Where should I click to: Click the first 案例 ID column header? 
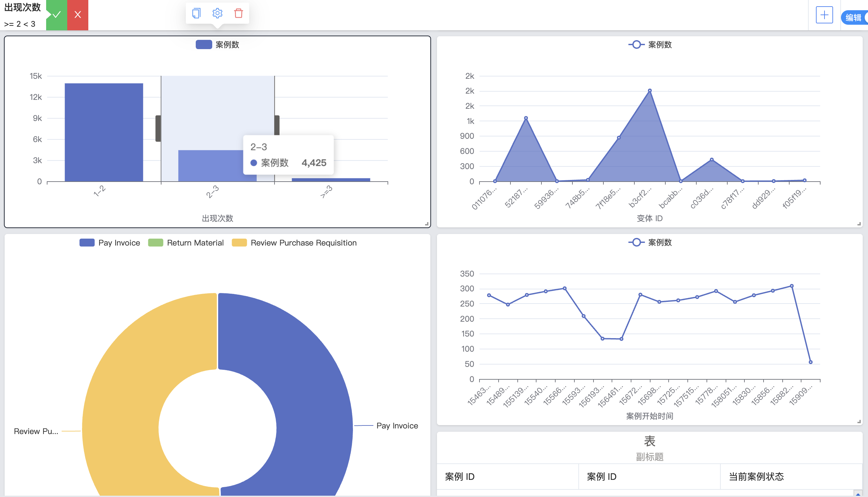coord(460,477)
